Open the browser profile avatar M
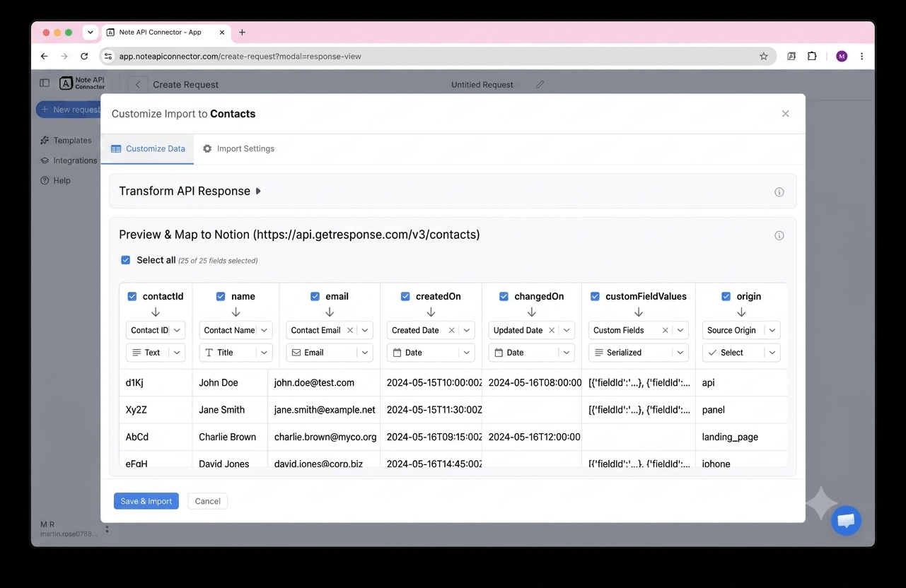 tap(842, 57)
